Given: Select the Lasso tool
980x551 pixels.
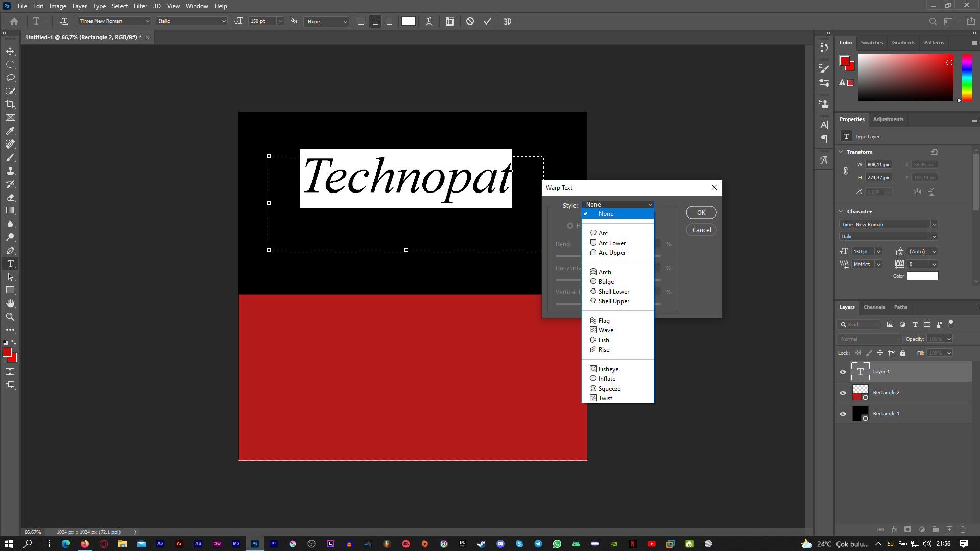Looking at the screenshot, I should click(x=10, y=78).
